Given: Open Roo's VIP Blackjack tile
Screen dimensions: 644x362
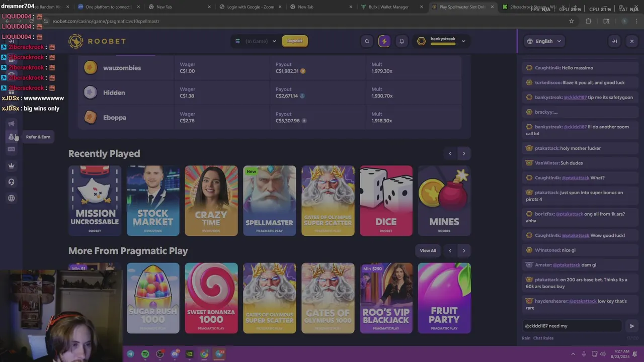Looking at the screenshot, I should pyautogui.click(x=386, y=298).
